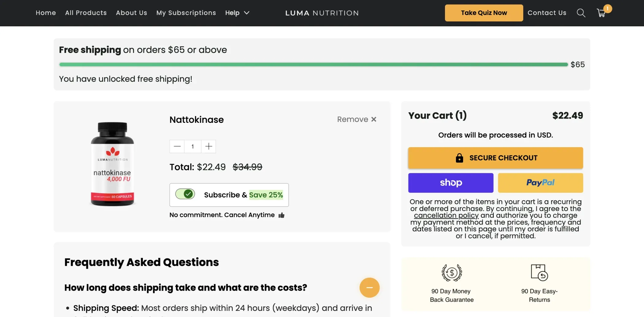
Task: Go to All Products page
Action: tap(86, 13)
